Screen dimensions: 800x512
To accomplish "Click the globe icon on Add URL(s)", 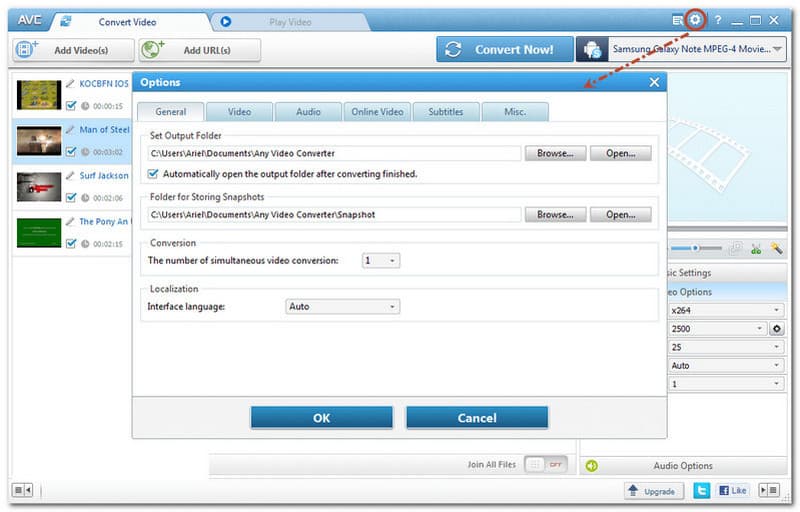I will tap(152, 49).
